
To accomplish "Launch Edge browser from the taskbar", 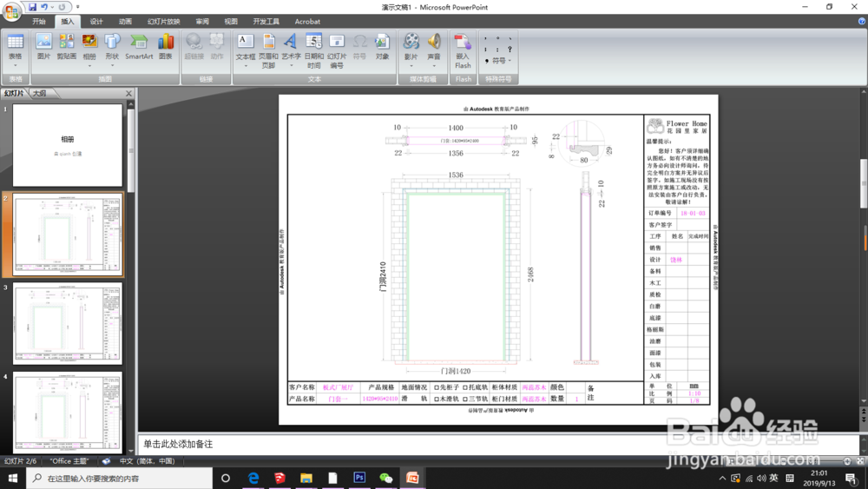I will pos(253,478).
